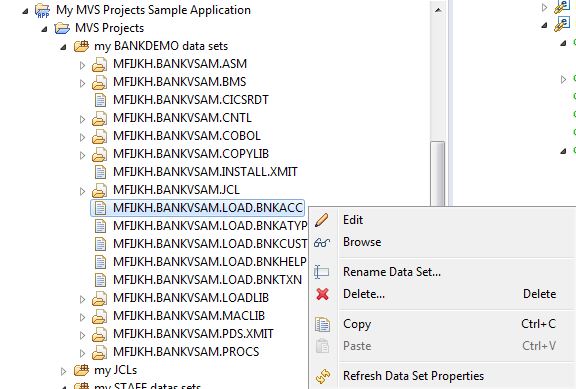The height and width of the screenshot is (389, 576).
Task: Expand the MFIJKH.BANKVSAM.ASM data set
Action: (x=82, y=65)
